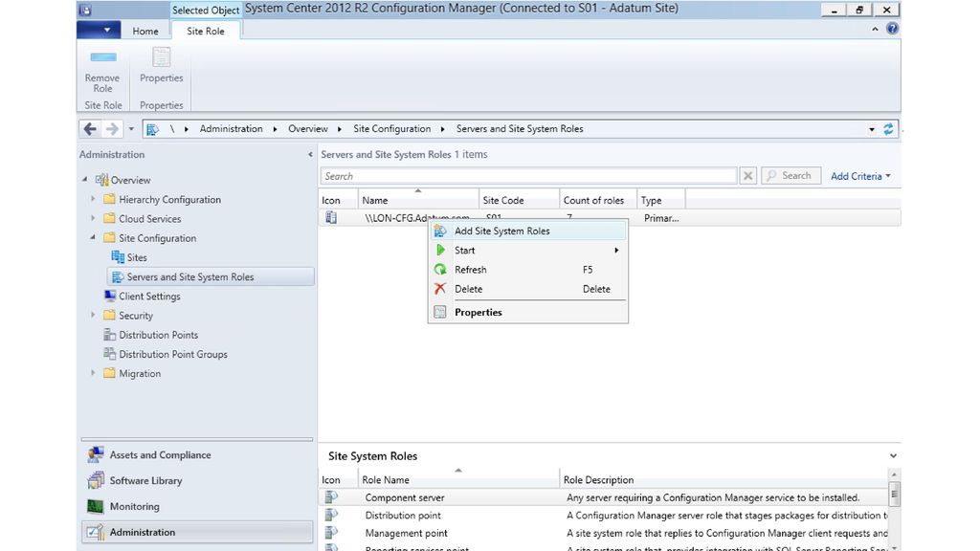Collapse the Administration navigation pane

(x=310, y=154)
